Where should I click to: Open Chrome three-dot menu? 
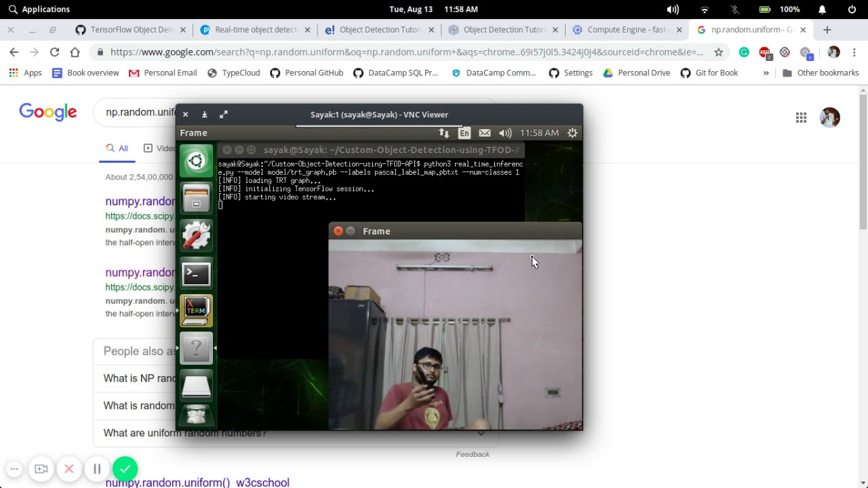(854, 52)
